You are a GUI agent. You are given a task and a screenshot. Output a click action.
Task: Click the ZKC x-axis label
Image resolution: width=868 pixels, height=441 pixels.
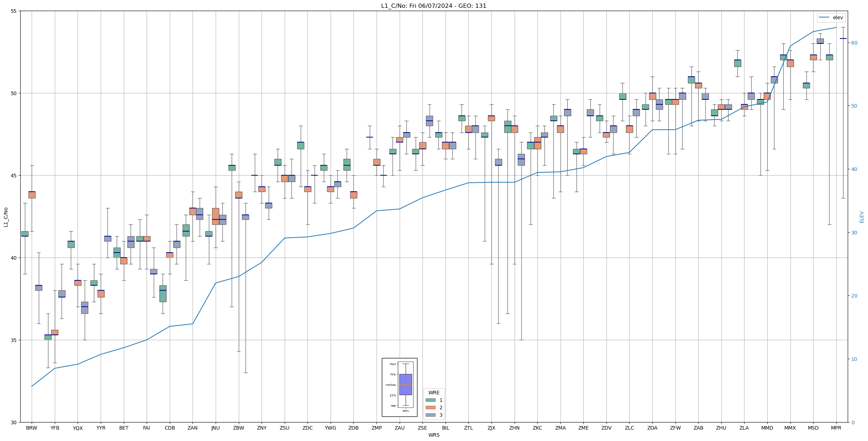[x=537, y=428]
